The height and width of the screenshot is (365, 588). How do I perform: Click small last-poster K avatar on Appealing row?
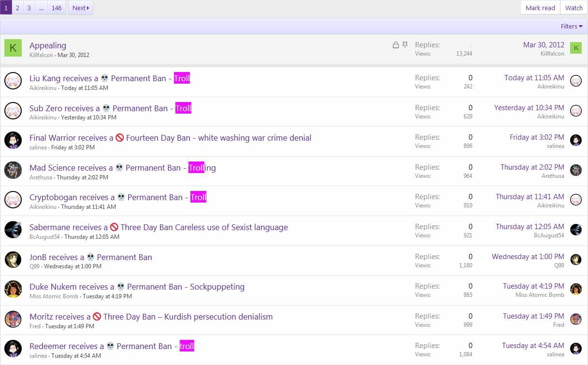576,48
